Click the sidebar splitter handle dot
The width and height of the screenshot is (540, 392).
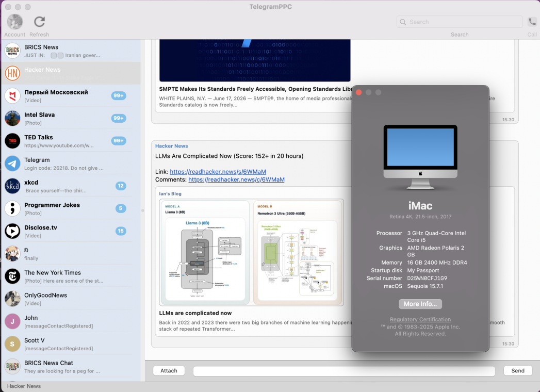pos(142,210)
